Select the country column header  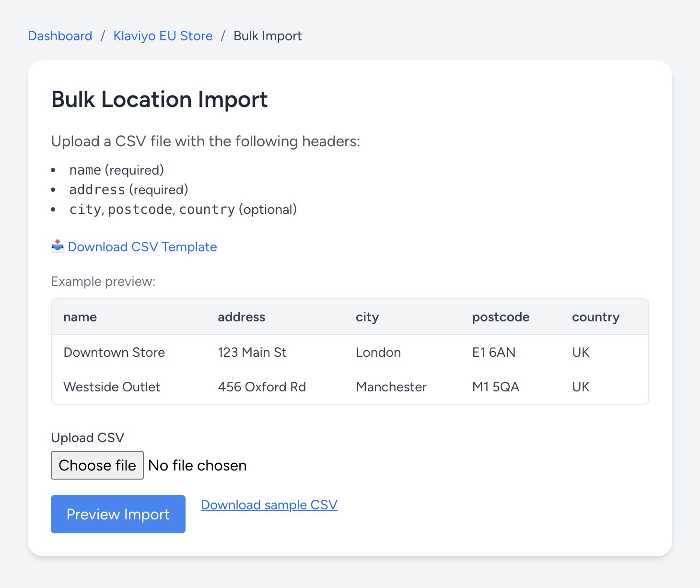(x=595, y=317)
